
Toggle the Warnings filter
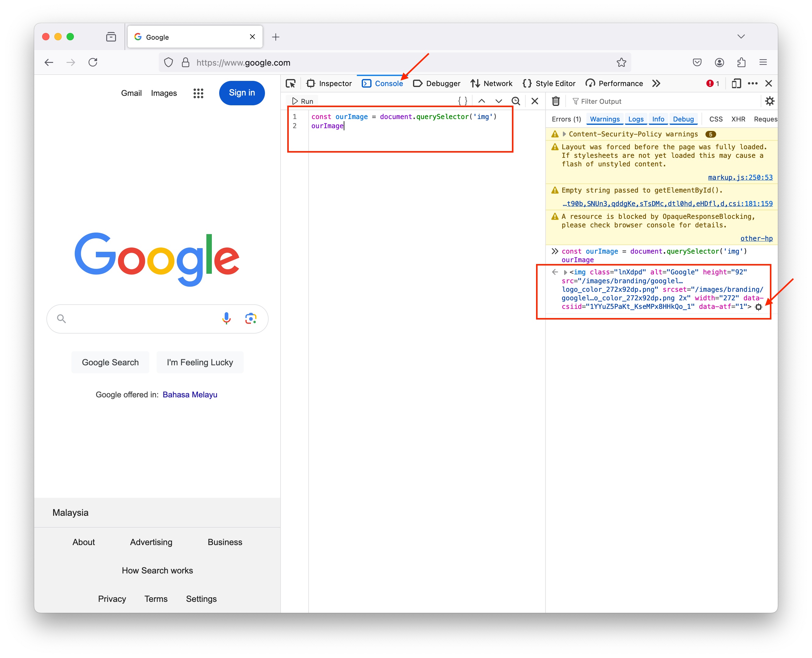tap(605, 119)
